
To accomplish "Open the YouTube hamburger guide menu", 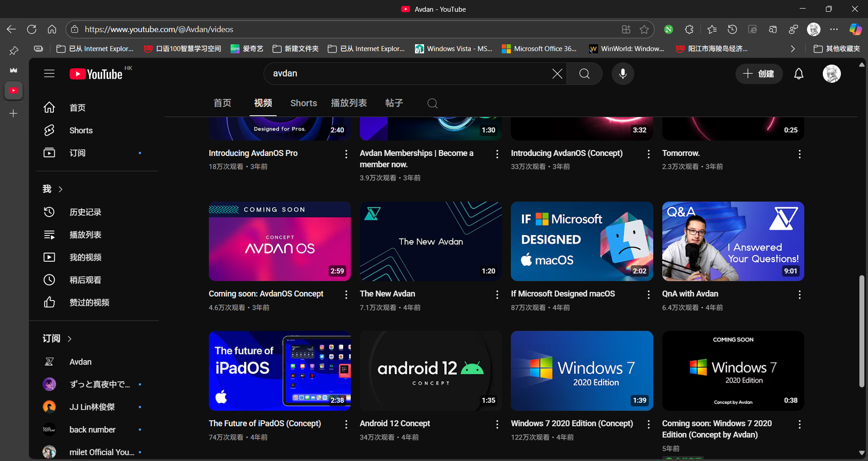I will (x=49, y=74).
